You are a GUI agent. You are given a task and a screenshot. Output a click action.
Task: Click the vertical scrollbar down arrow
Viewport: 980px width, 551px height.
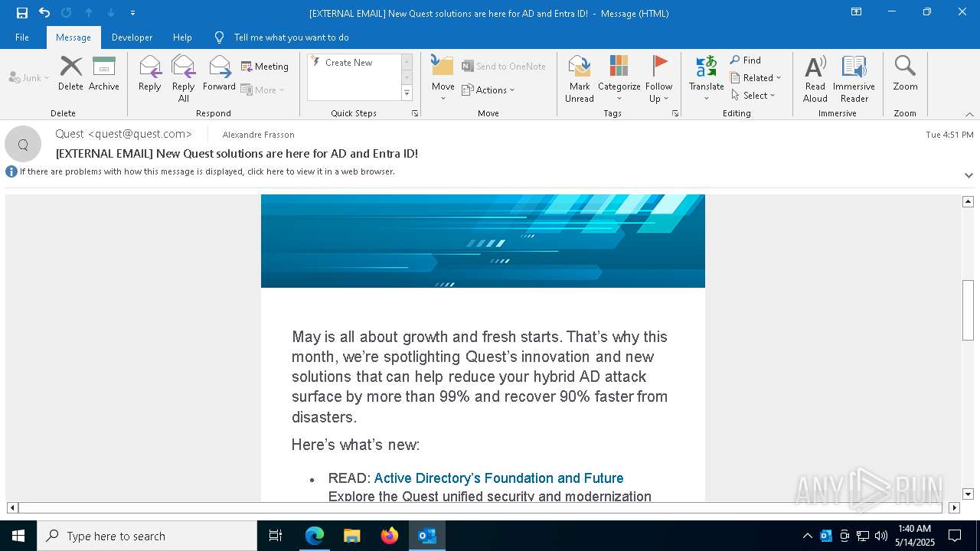pos(968,494)
